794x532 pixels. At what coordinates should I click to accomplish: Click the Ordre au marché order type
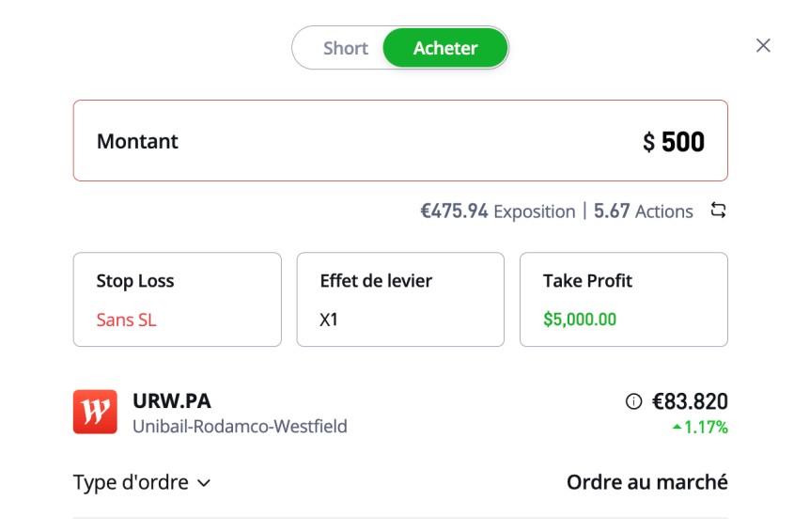(x=646, y=482)
